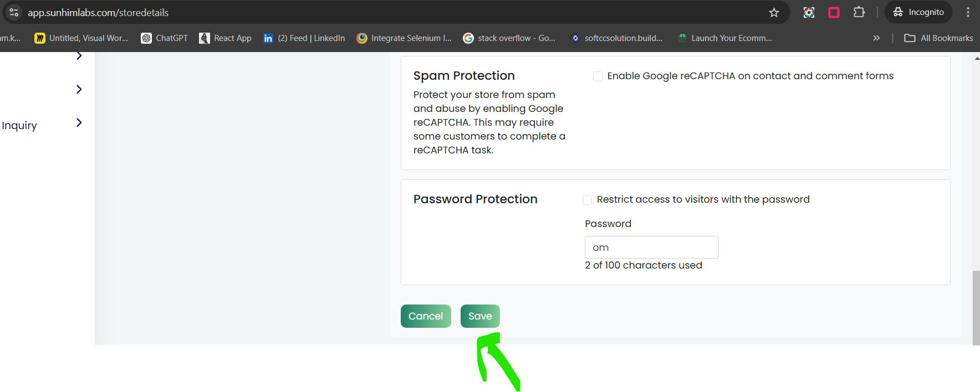This screenshot has width=980, height=392.
Task: Show hidden bookmarks via double chevron
Action: click(876, 38)
